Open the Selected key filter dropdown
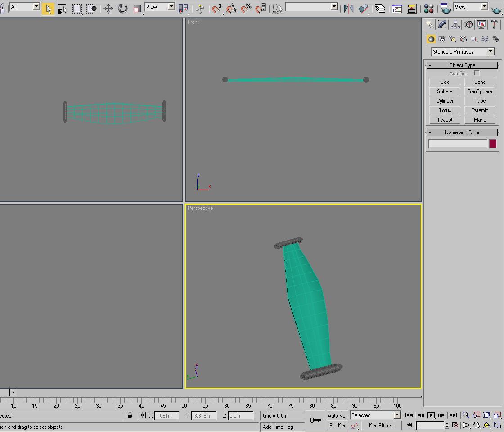 coord(375,415)
